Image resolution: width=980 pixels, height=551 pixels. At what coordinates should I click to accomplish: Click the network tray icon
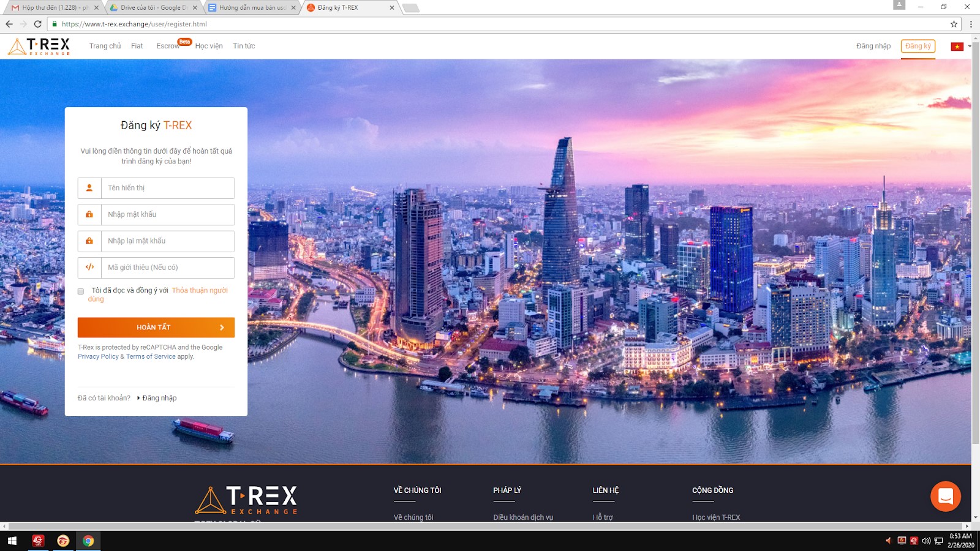(938, 541)
